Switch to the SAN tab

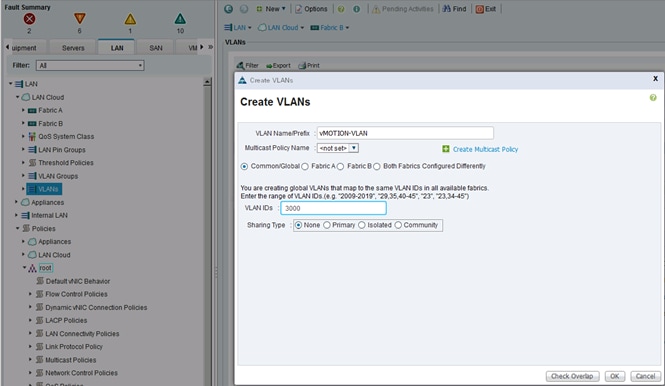(x=156, y=48)
